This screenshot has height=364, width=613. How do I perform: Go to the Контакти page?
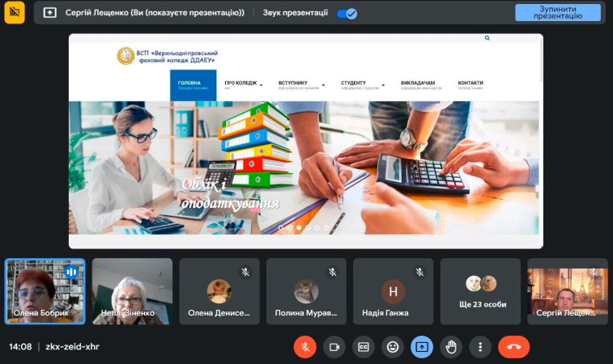[470, 83]
